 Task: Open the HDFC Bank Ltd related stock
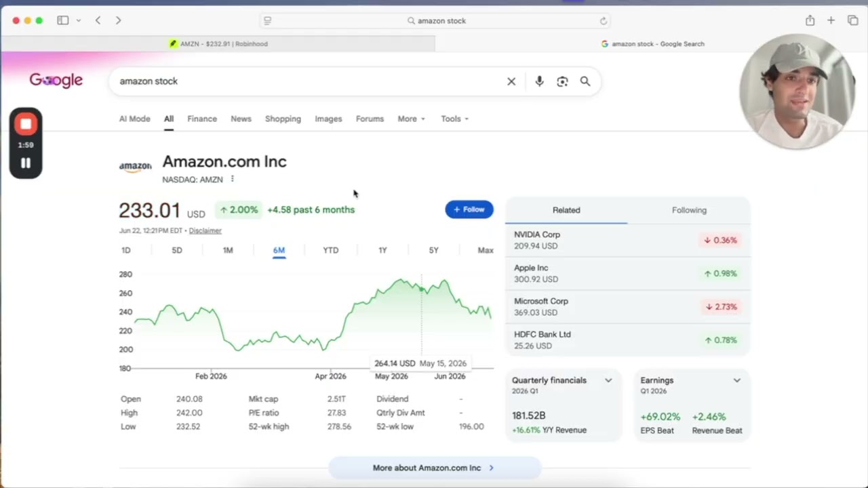(628, 340)
